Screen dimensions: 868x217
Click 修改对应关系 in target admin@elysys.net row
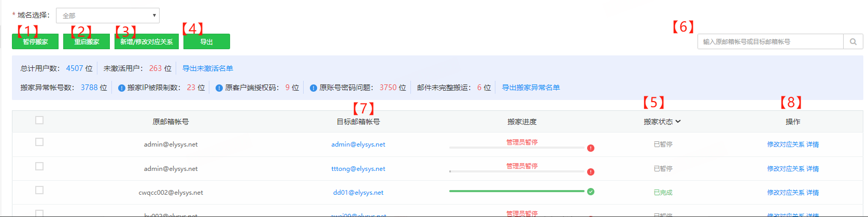(786, 144)
